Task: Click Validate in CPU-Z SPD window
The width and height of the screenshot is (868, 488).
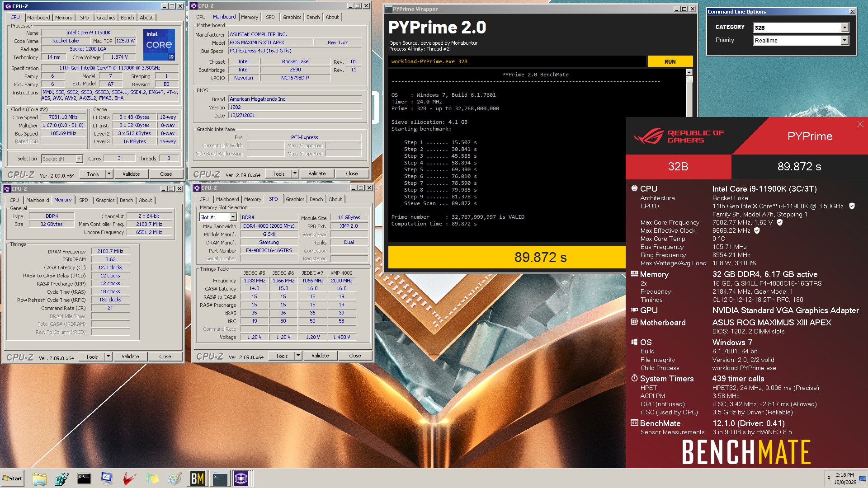Action: point(320,356)
